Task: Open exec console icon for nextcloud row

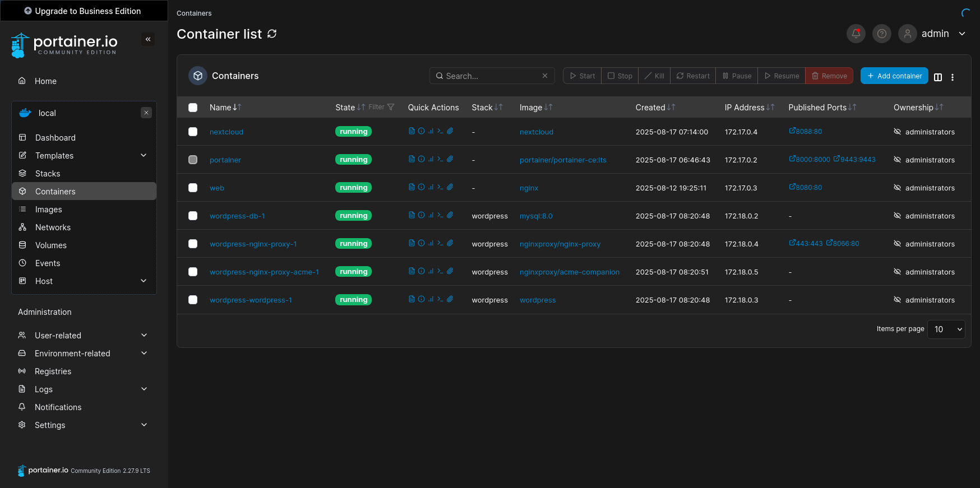Action: tap(440, 131)
